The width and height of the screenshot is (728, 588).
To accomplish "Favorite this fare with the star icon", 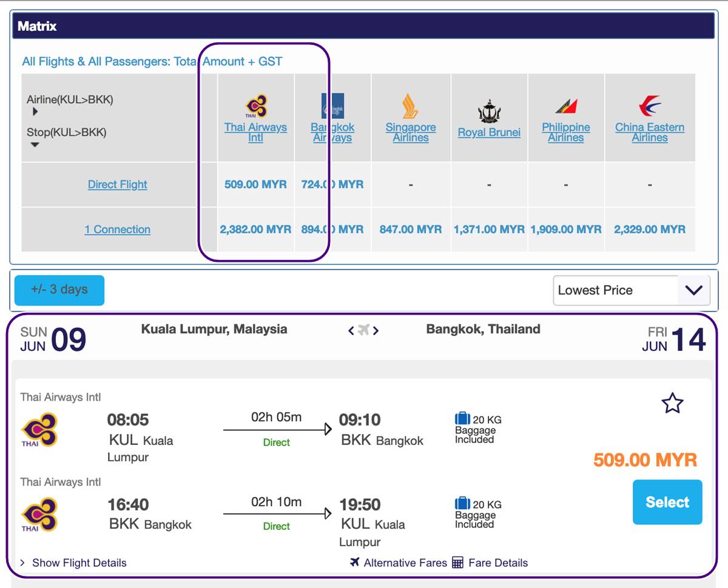I will click(672, 403).
